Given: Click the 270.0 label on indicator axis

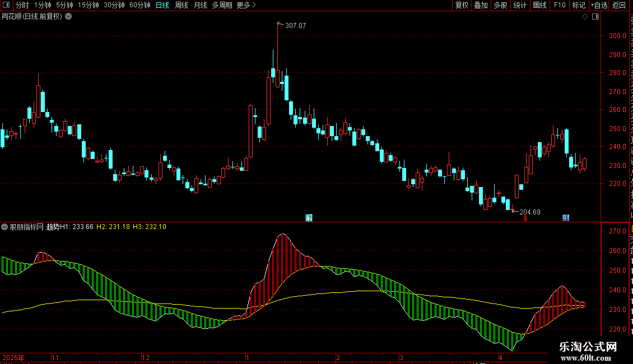Looking at the screenshot, I should 617,231.
